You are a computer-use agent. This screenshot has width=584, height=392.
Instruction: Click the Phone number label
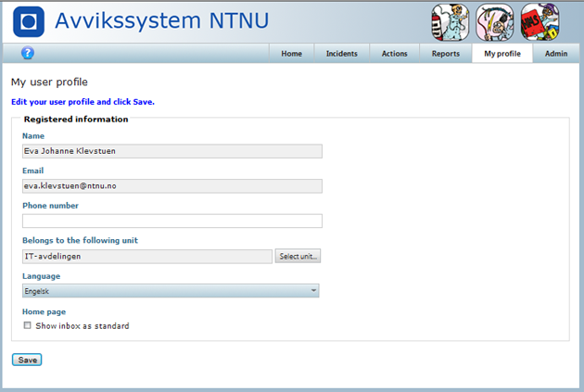pos(50,206)
